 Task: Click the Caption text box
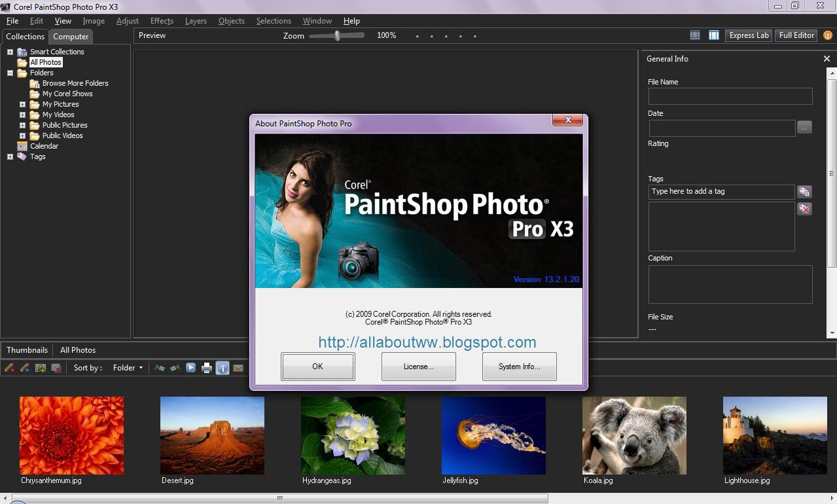730,284
